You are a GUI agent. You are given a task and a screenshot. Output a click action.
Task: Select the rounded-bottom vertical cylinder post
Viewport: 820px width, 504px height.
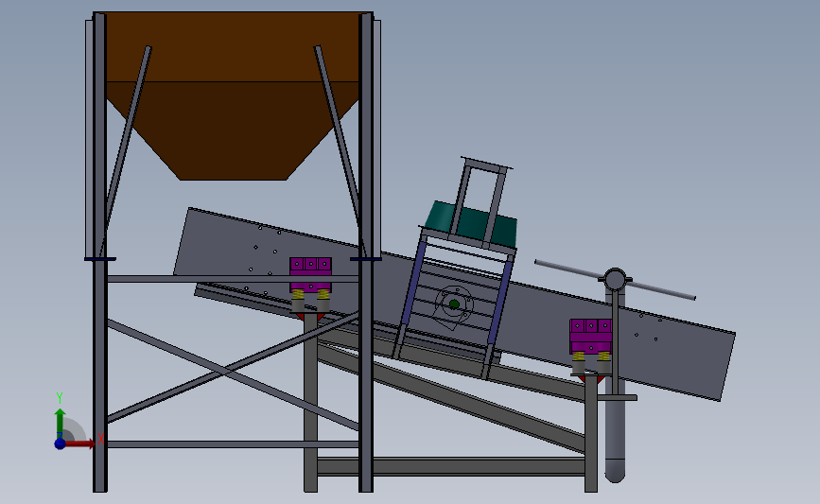[615, 439]
